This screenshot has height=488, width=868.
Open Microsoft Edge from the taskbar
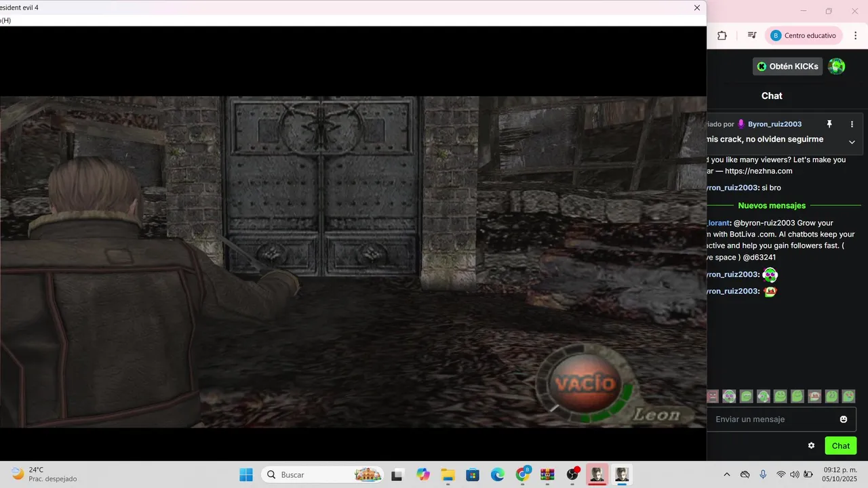pos(498,474)
